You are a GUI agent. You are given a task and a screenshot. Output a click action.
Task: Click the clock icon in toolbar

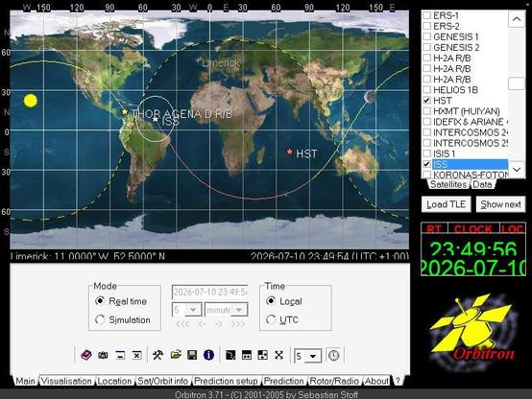pyautogui.click(x=334, y=355)
